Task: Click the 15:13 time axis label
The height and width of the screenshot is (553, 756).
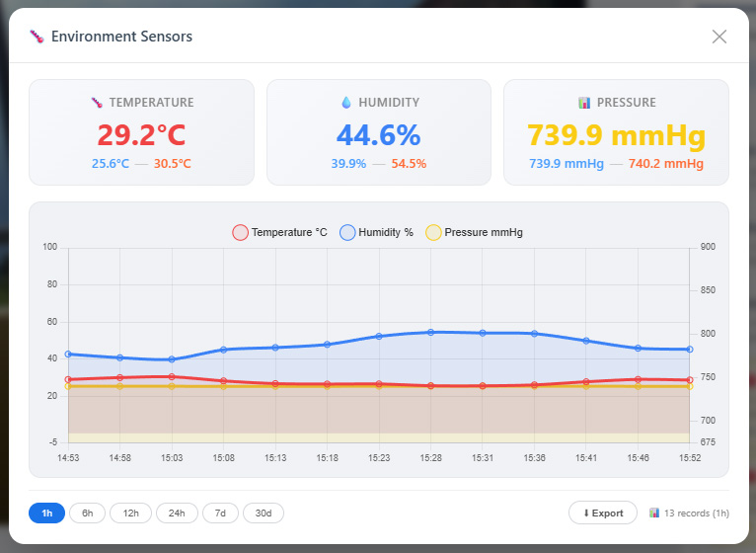Action: pyautogui.click(x=275, y=457)
